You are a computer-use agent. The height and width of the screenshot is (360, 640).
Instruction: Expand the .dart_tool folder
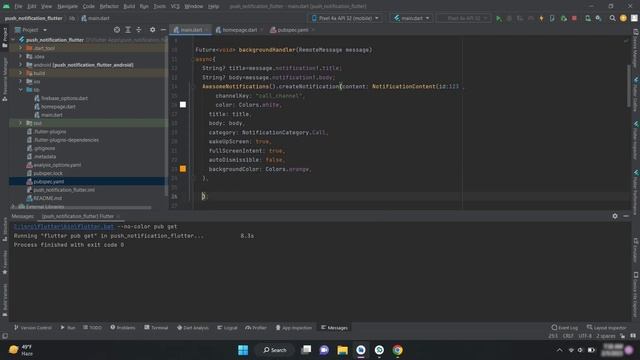20,48
